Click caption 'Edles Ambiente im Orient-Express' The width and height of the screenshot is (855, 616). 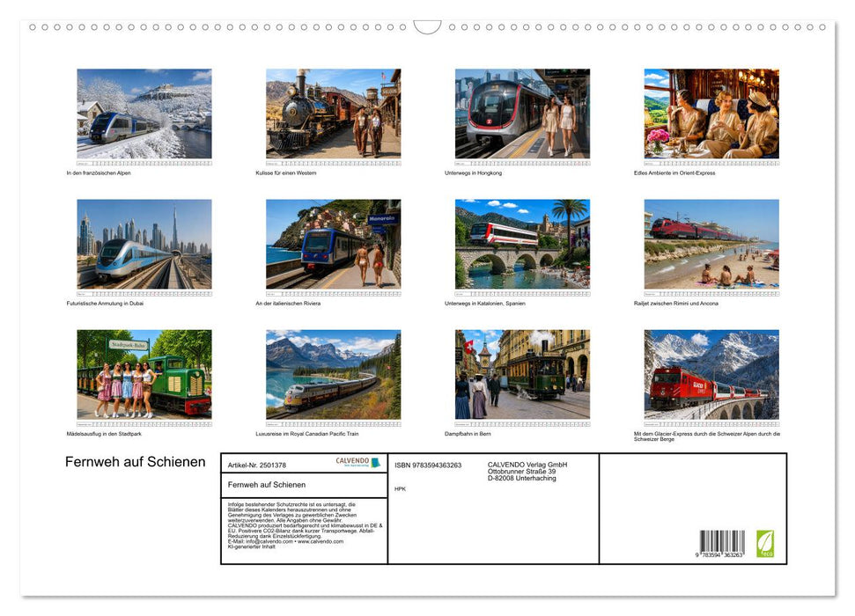674,172
